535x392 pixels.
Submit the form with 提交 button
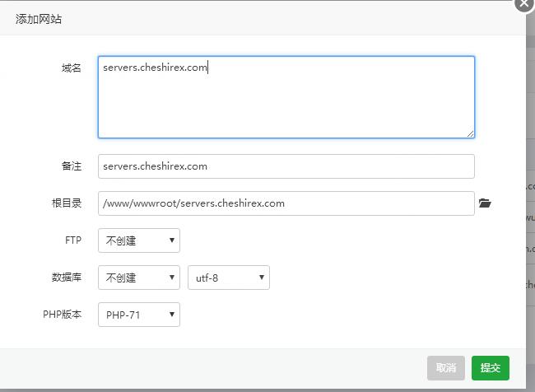(x=490, y=368)
